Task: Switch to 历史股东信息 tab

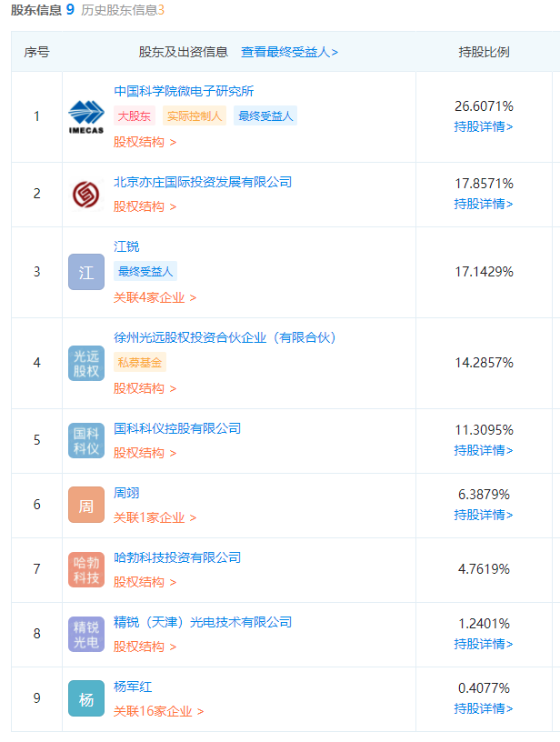Action: click(123, 10)
